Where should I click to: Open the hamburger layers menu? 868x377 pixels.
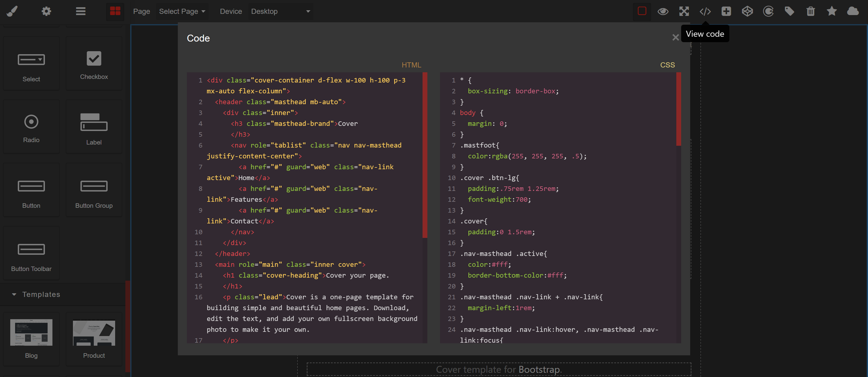(80, 11)
